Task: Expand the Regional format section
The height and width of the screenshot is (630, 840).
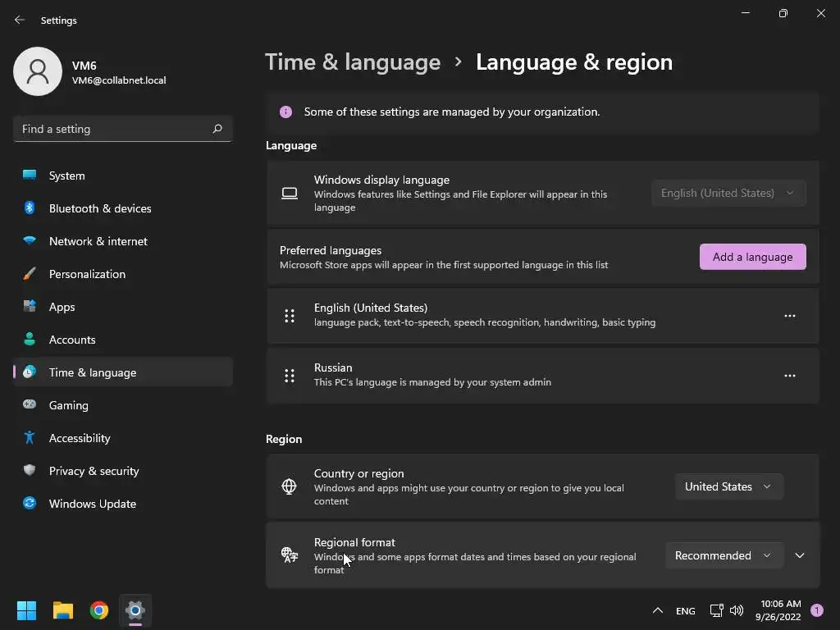Action: pos(799,555)
